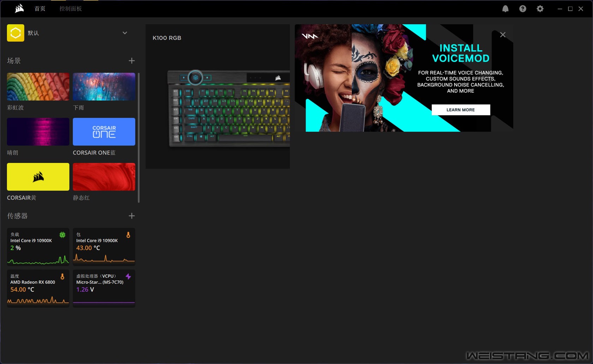Image resolution: width=593 pixels, height=364 pixels.
Task: Select the 晴朗 scene thumbnail
Action: [38, 132]
